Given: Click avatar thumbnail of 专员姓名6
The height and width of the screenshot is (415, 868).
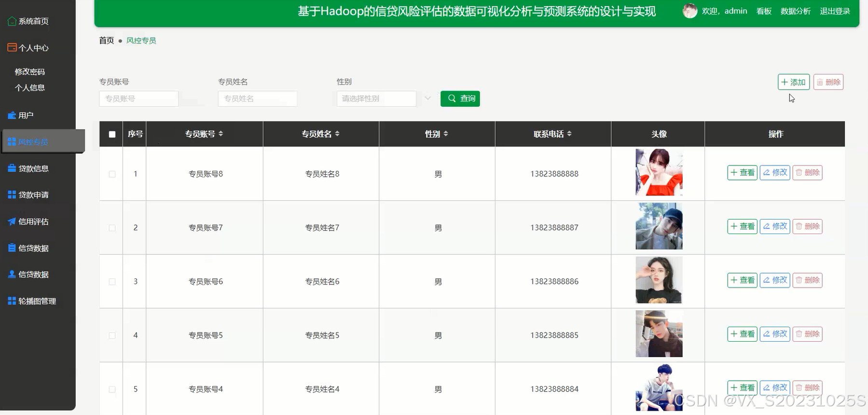Looking at the screenshot, I should pos(659,280).
